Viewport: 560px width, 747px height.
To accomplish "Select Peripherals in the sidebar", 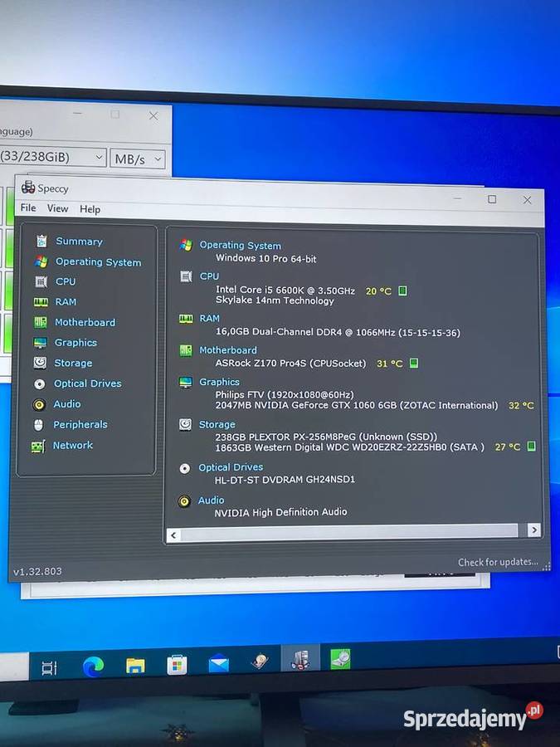I will coord(80,424).
